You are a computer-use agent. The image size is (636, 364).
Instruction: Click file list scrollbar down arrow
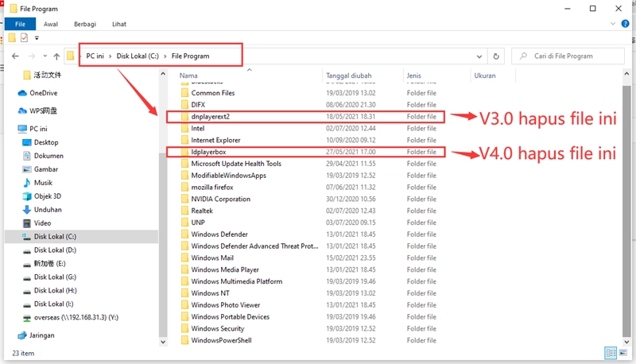click(x=626, y=342)
